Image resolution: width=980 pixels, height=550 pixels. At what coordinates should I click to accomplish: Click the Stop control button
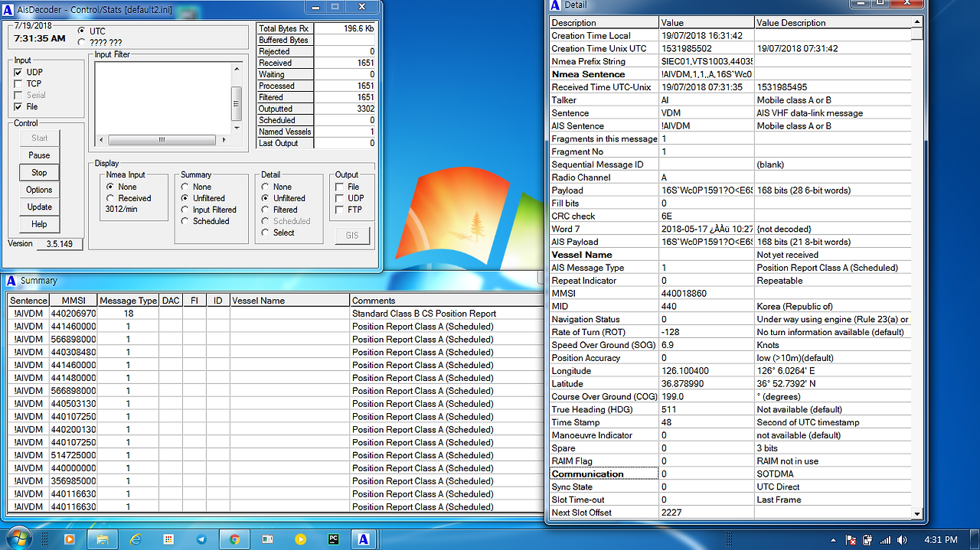click(x=39, y=173)
